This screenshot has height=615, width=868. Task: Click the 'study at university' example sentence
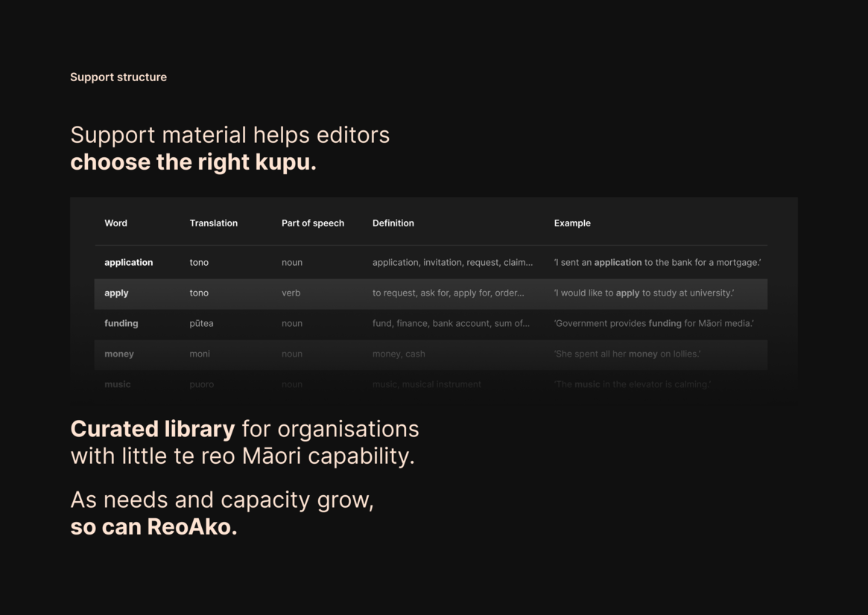643,293
